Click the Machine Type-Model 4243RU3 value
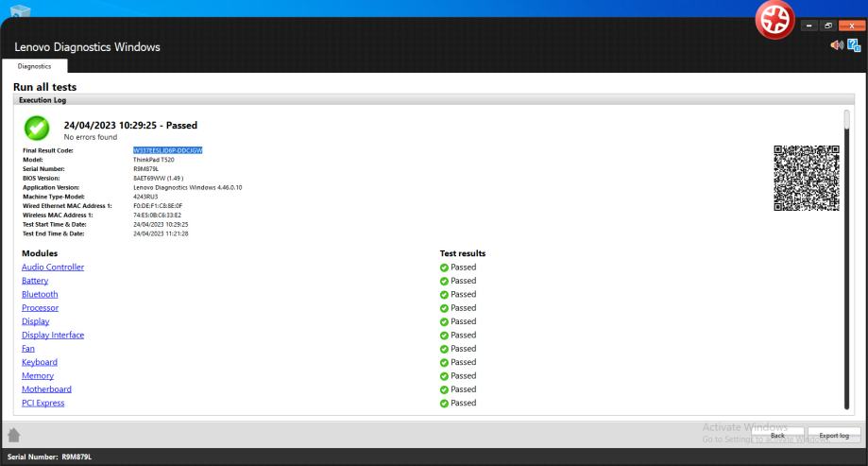 tap(145, 197)
